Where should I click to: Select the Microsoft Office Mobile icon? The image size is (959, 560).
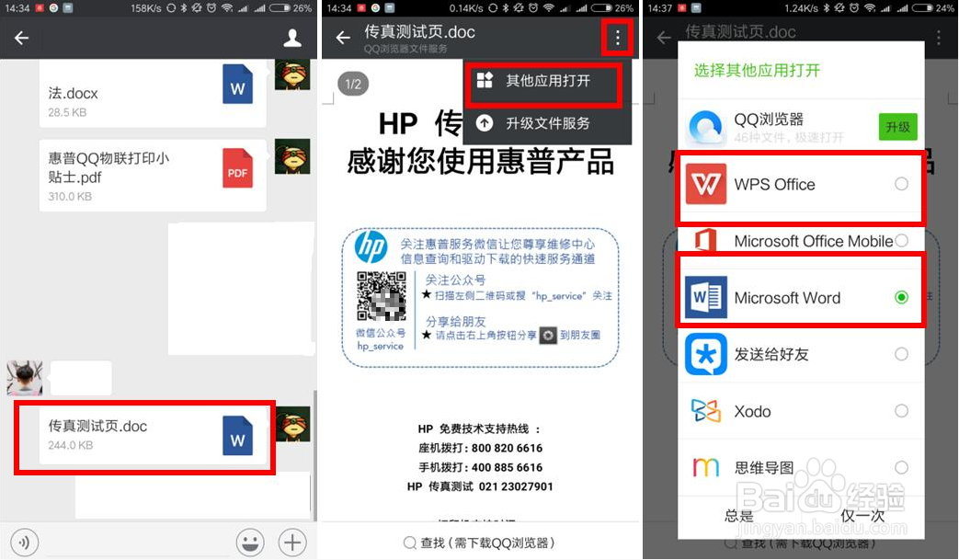click(x=707, y=240)
